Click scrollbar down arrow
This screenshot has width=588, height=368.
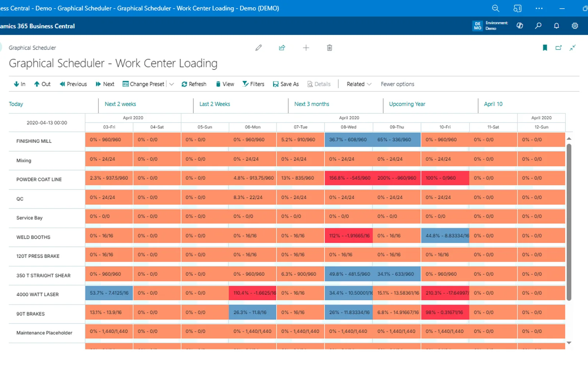[569, 343]
